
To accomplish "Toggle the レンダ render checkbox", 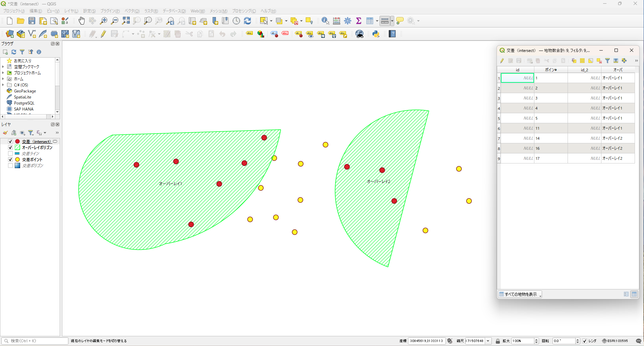I will pyautogui.click(x=585, y=341).
